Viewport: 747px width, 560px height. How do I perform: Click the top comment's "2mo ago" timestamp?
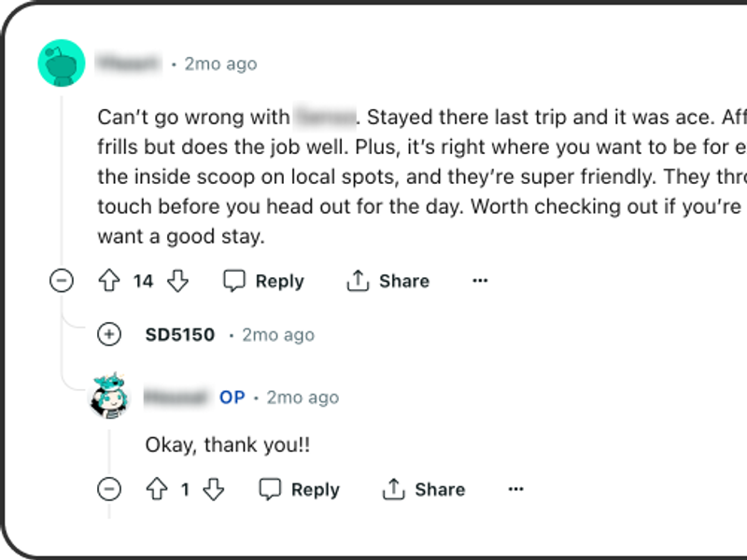pos(220,64)
